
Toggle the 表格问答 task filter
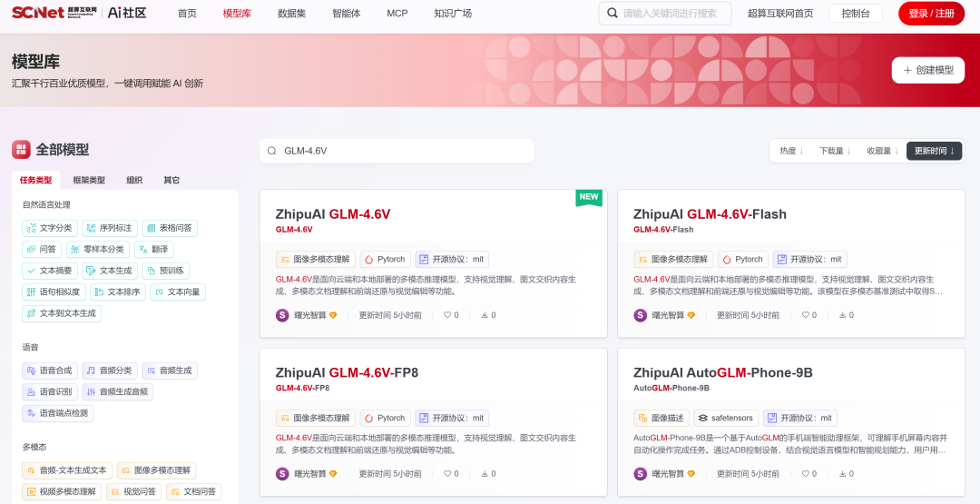170,228
